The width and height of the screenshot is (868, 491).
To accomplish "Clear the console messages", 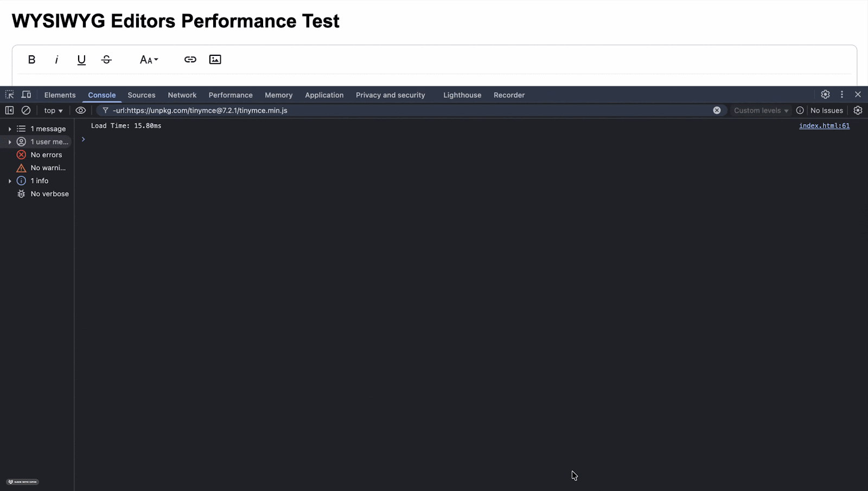I will [26, 110].
